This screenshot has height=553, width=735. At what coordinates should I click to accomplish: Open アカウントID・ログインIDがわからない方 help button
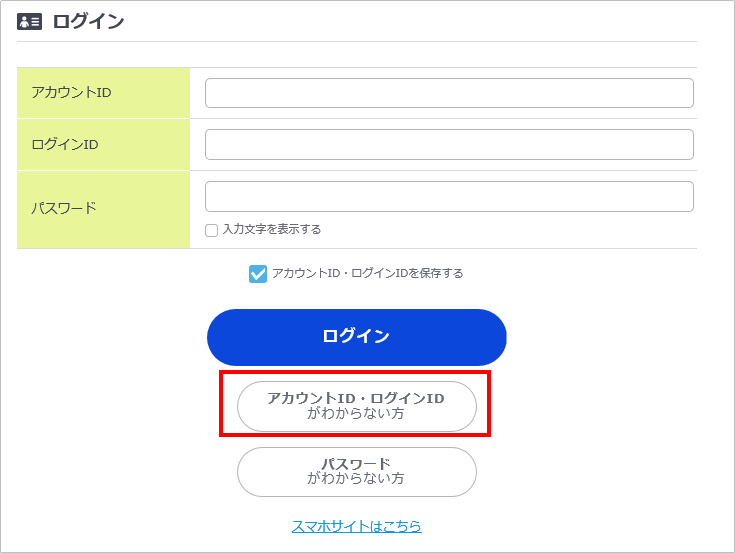pos(356,406)
